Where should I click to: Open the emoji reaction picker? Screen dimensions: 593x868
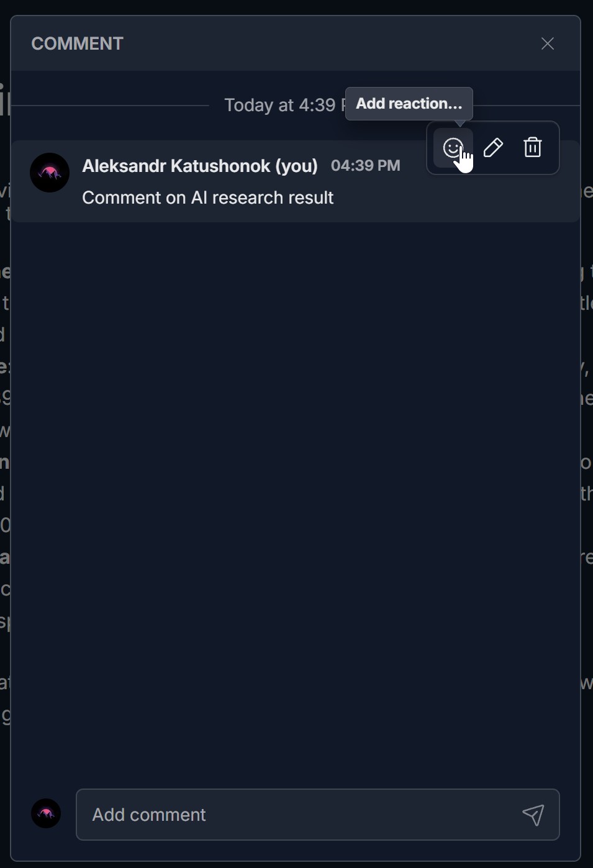453,148
